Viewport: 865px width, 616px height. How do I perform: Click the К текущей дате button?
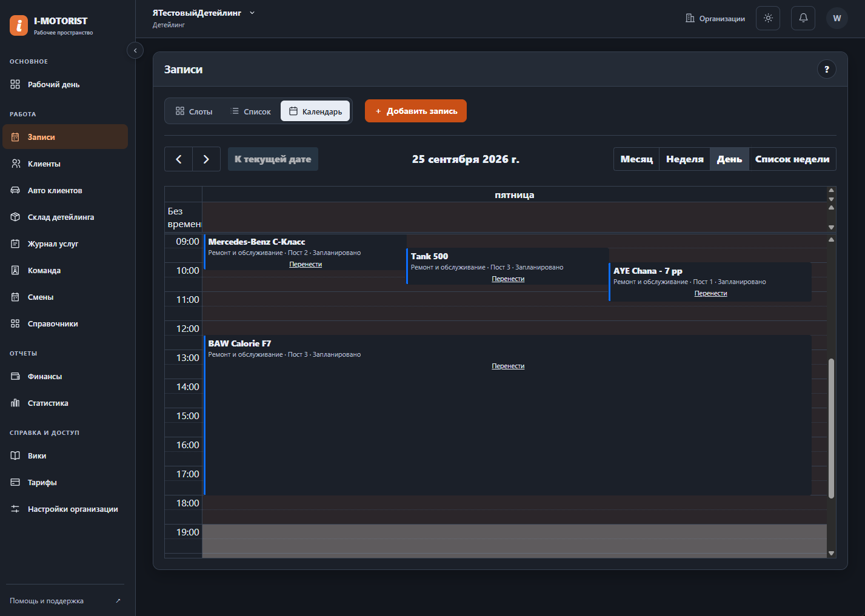[x=273, y=159]
